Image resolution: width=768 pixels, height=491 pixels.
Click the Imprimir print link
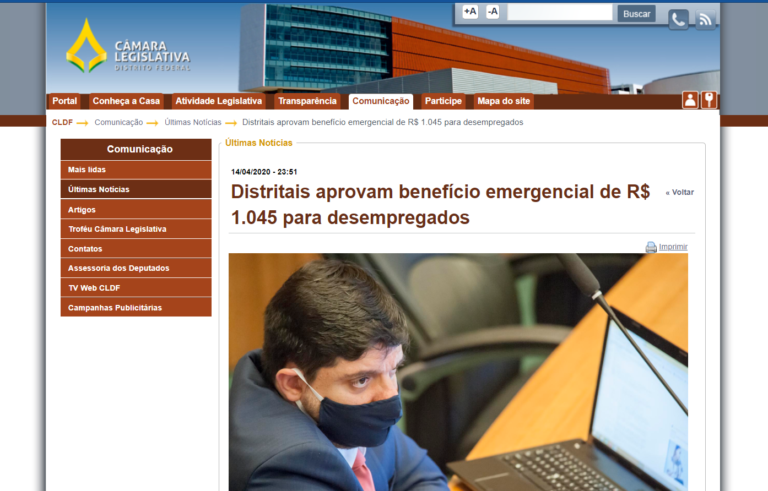[673, 246]
